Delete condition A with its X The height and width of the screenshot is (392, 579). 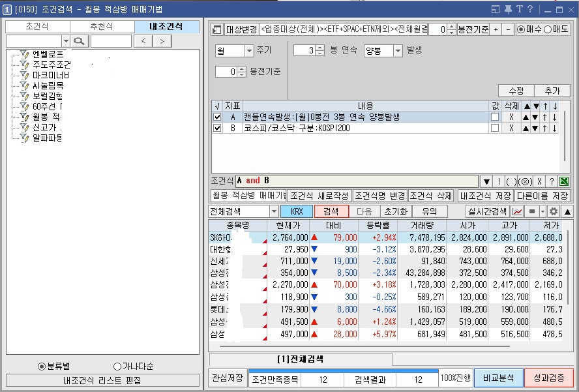(511, 117)
